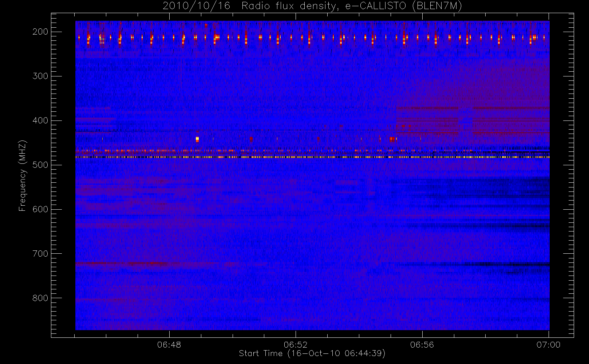Click the bright yellow burst near 440 MHz at 06:49
Screen dimensions: 589x364
tap(197, 139)
